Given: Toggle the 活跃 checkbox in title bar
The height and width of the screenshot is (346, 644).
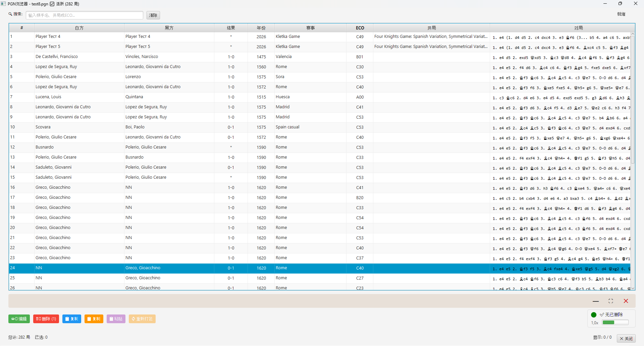Looking at the screenshot, I should tap(52, 4).
